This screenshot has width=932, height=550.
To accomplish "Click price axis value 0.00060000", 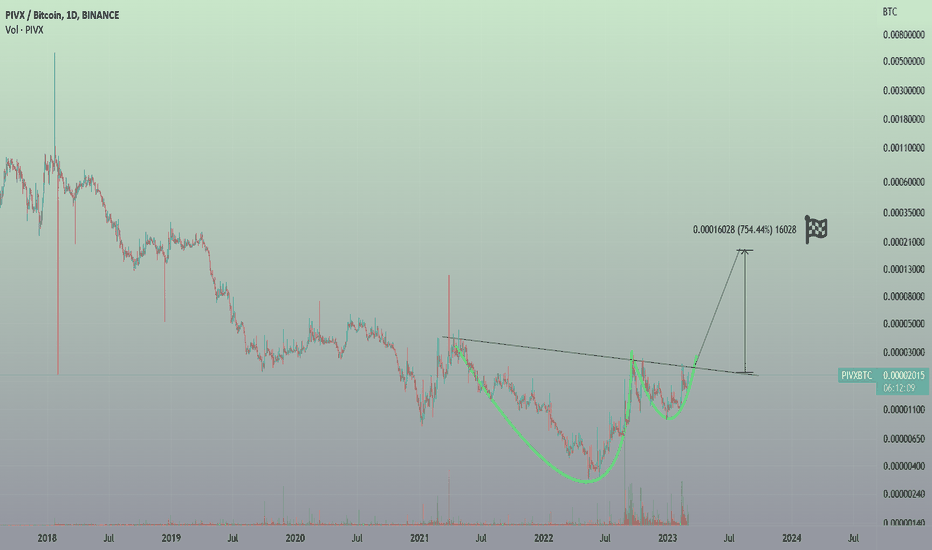I will coord(903,183).
